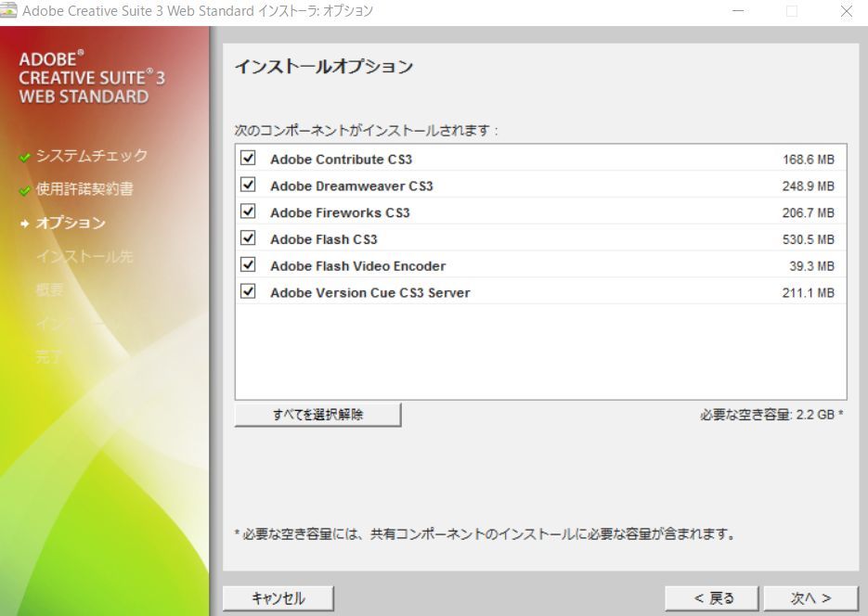
Task: Click the 206.7 MB size value
Action: point(809,212)
